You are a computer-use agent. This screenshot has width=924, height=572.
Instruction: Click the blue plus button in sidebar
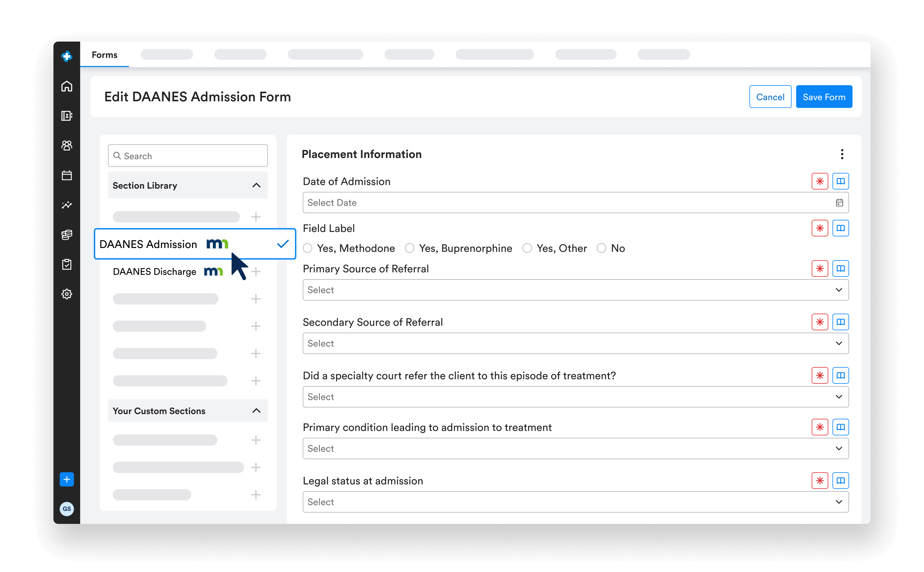click(67, 479)
